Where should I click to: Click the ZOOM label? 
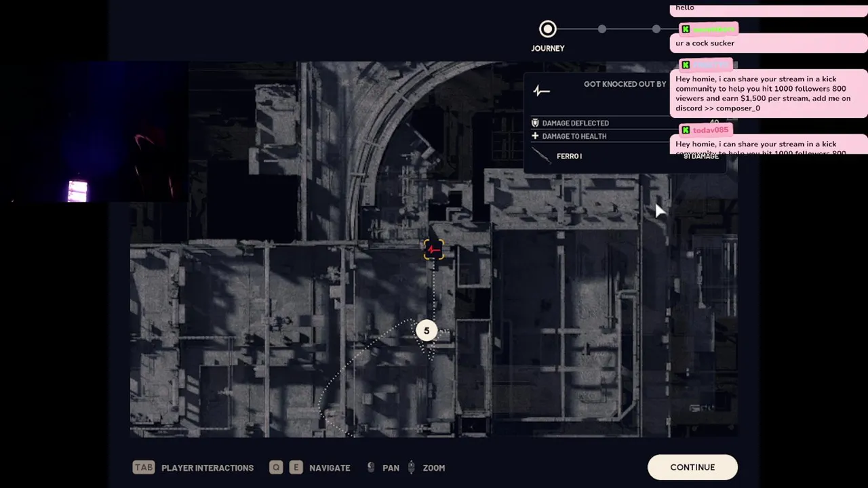pyautogui.click(x=434, y=468)
